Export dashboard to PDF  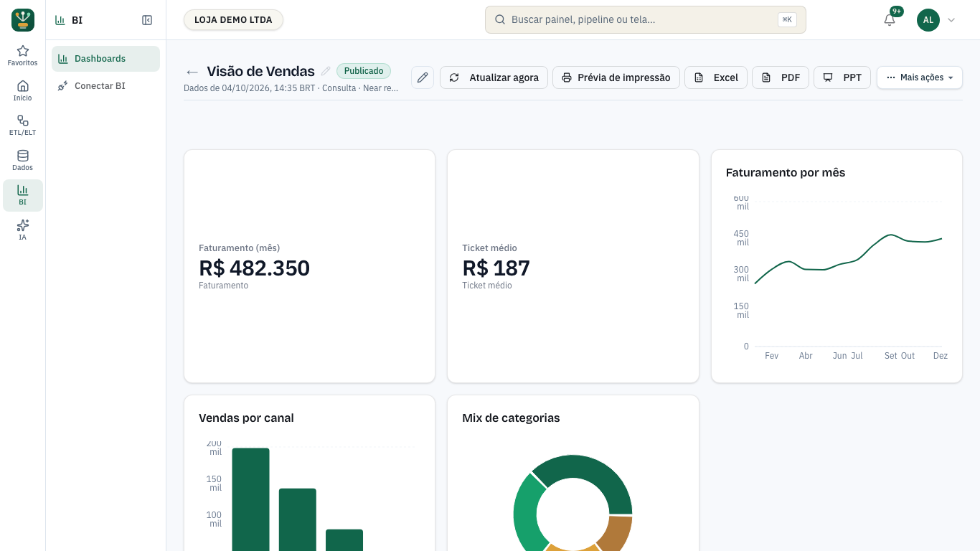(x=781, y=77)
